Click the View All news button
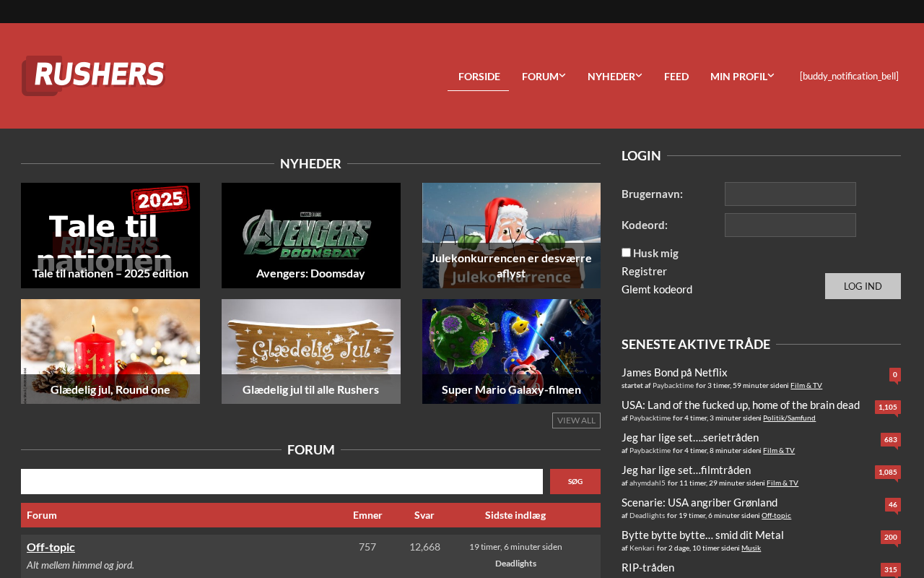The height and width of the screenshot is (578, 924). 576,420
